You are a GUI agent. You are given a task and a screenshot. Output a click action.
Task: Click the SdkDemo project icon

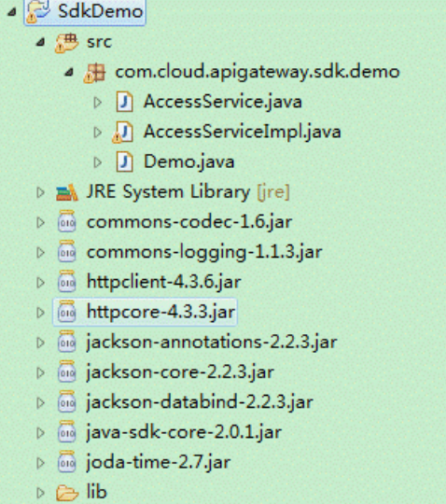(38, 11)
